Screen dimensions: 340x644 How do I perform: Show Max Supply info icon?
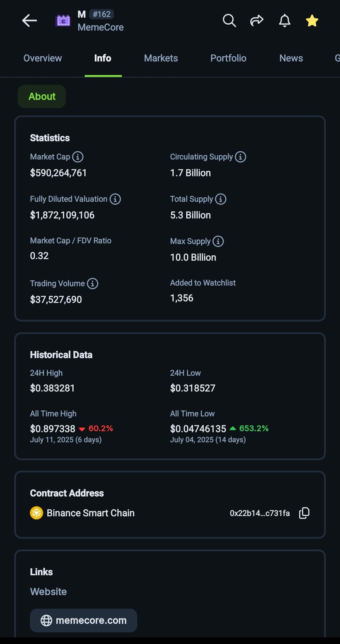pos(218,241)
